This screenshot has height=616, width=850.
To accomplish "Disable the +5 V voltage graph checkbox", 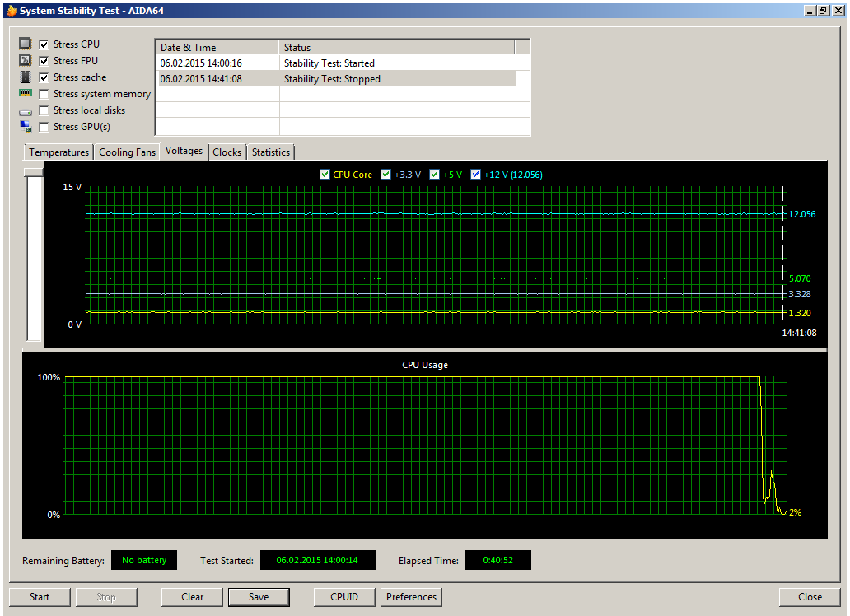I will [434, 174].
